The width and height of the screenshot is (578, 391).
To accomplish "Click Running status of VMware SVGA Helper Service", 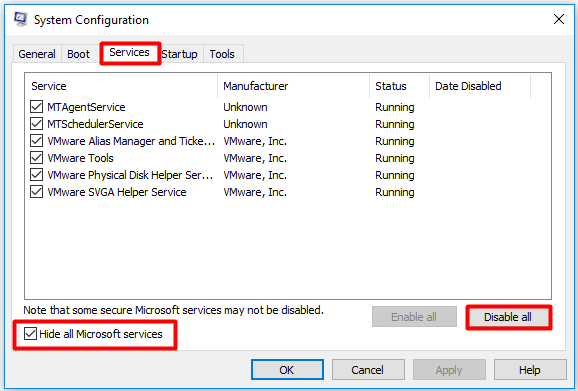I will tap(395, 192).
